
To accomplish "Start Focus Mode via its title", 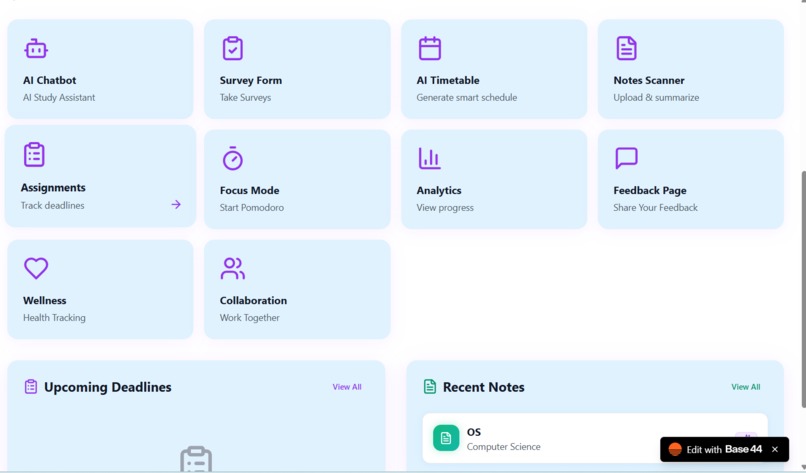I will pos(249,190).
